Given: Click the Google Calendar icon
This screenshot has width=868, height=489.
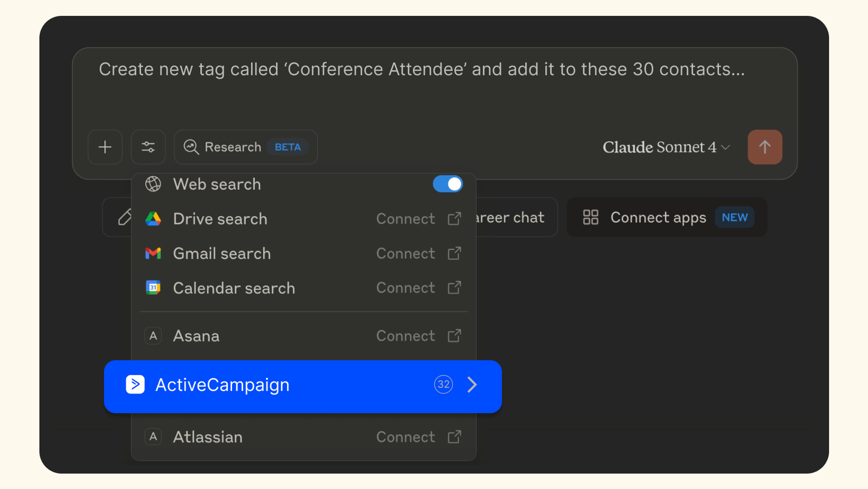Looking at the screenshot, I should [x=153, y=288].
